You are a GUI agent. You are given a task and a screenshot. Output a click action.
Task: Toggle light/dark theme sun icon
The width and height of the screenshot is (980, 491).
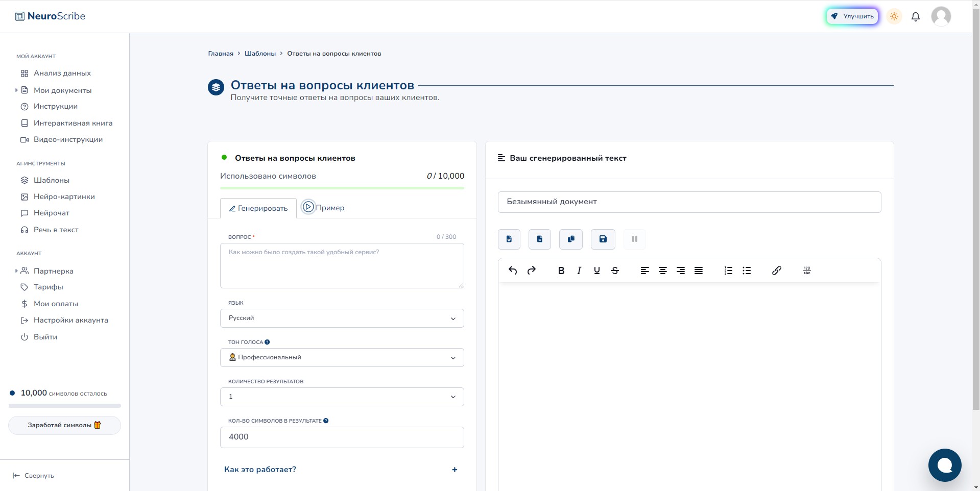pos(894,16)
